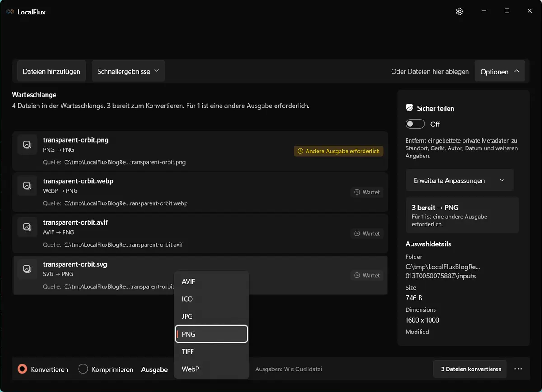Click image icon for transparent-orbit.svg

pos(27,269)
